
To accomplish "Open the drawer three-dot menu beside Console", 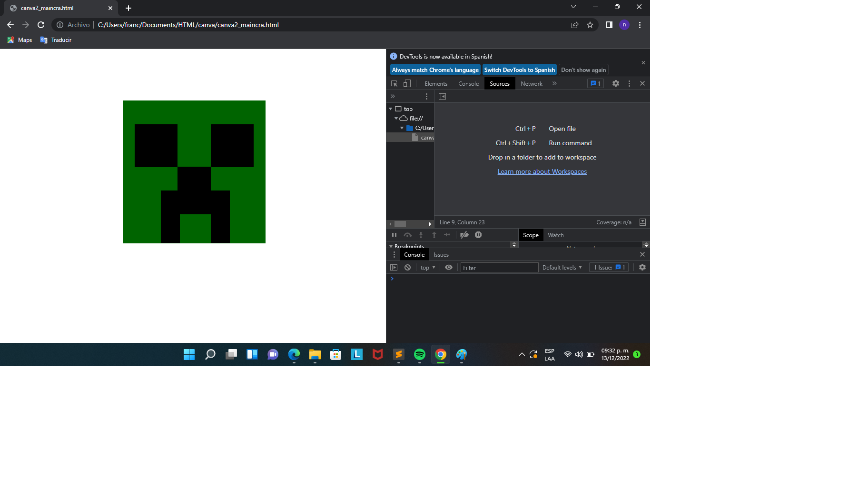I will point(394,255).
